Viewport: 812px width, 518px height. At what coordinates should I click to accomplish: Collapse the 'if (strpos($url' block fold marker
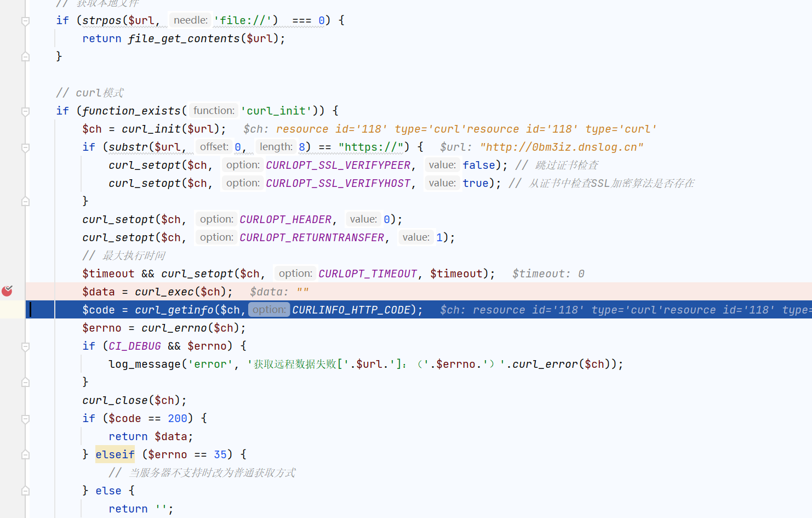(x=25, y=21)
